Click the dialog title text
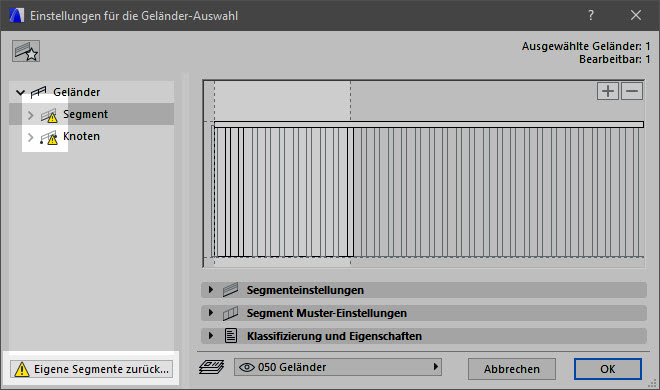660x390 pixels. pos(134,16)
